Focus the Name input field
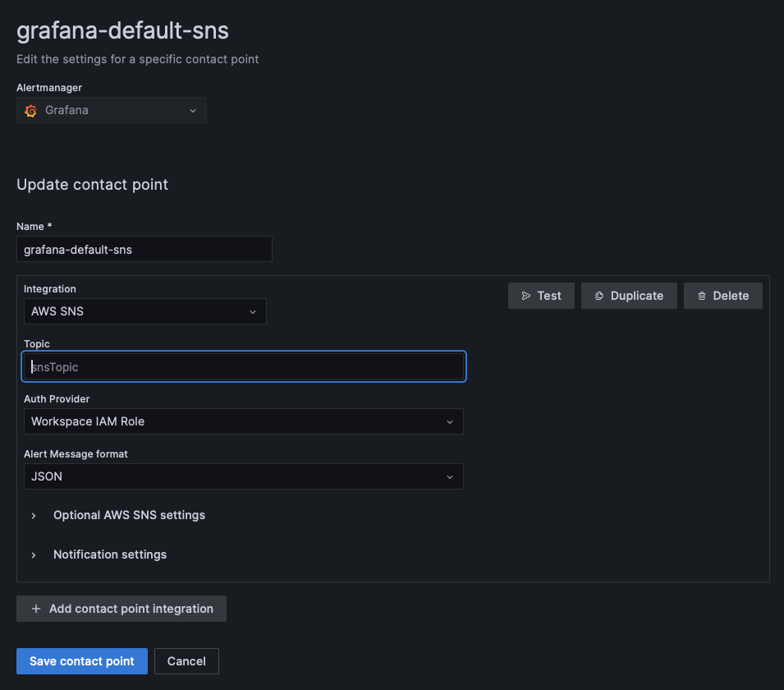This screenshot has width=784, height=690. click(x=144, y=249)
